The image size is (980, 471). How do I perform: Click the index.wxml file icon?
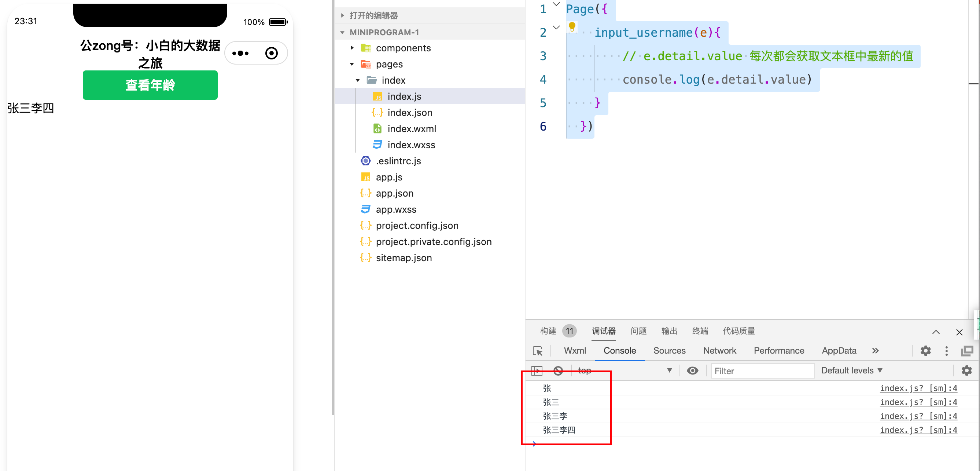[x=377, y=129]
